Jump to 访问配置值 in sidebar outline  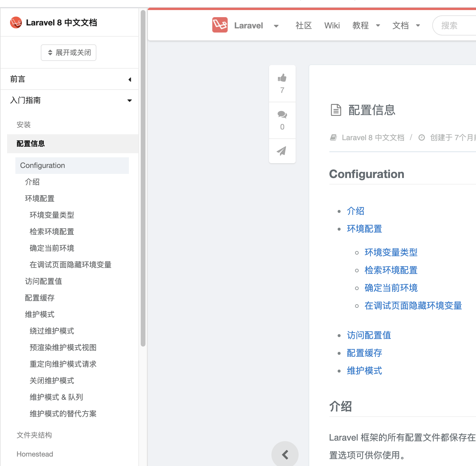(43, 281)
